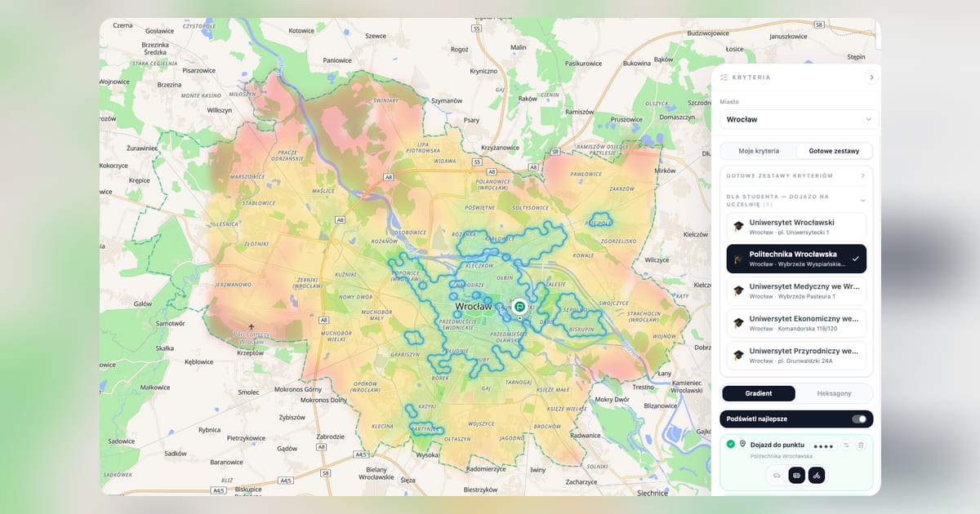Switch to the Moje kryteria tab
This screenshot has width=980, height=514.
coord(759,151)
